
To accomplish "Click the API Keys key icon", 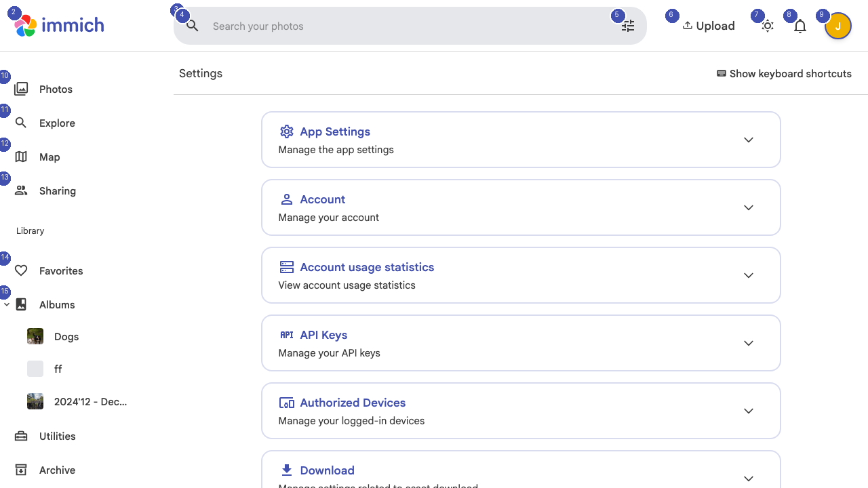I will [x=286, y=335].
